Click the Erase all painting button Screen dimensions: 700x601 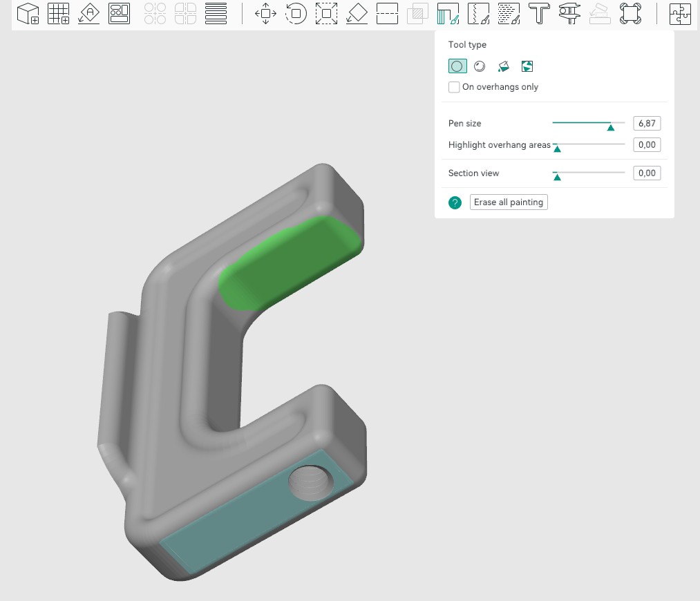tap(509, 202)
